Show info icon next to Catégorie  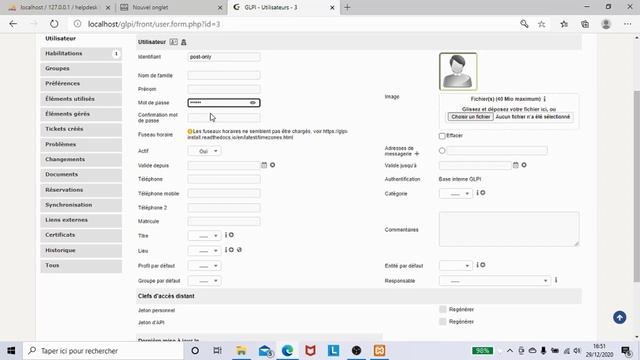pyautogui.click(x=478, y=193)
